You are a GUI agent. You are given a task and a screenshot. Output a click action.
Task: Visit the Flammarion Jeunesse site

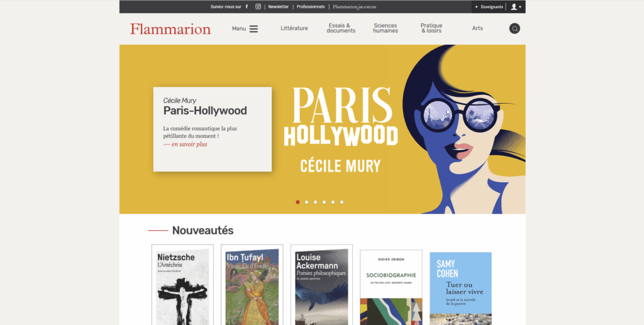pos(355,6)
